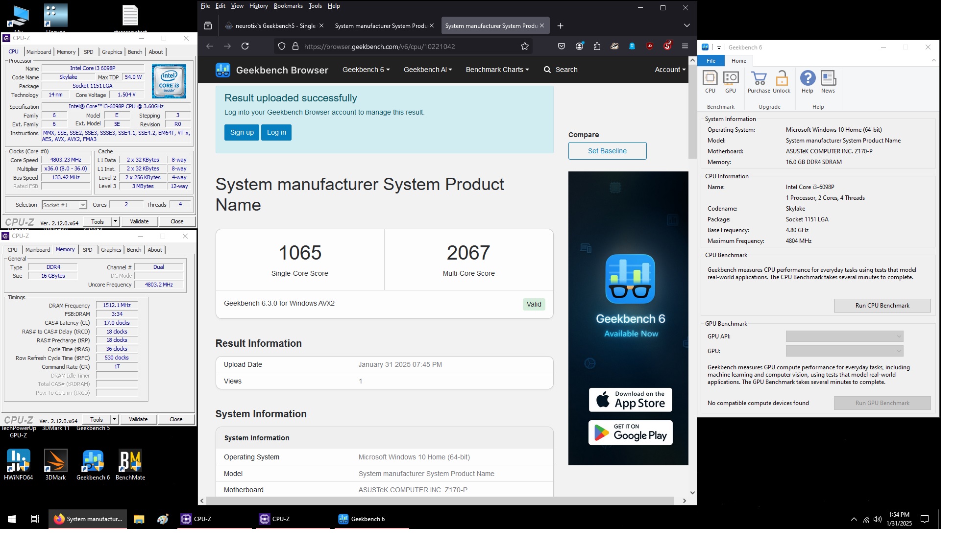This screenshot has width=980, height=551.
Task: Click the Sign up button
Action: tap(242, 132)
